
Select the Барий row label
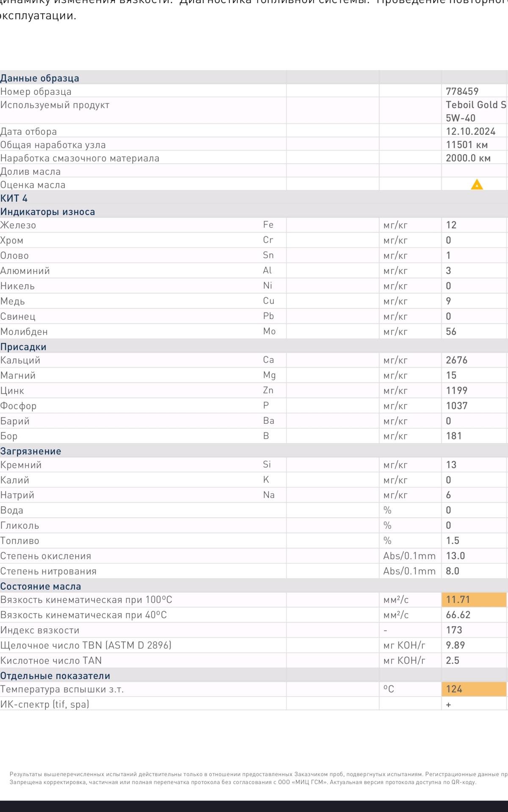click(x=15, y=421)
